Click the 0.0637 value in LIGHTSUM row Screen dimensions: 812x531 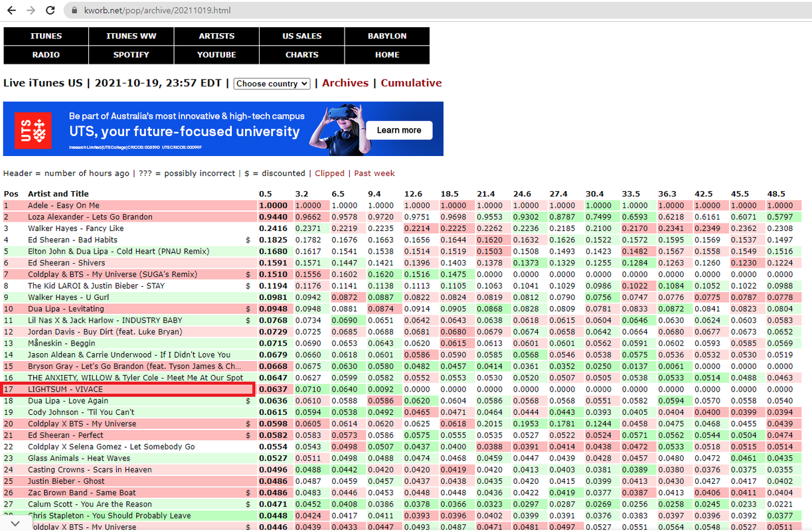(273, 390)
